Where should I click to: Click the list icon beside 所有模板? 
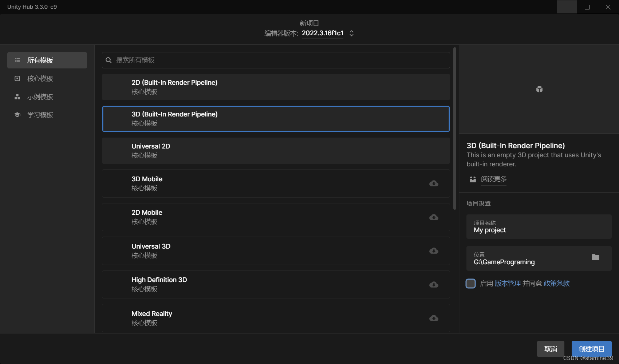[x=17, y=60]
